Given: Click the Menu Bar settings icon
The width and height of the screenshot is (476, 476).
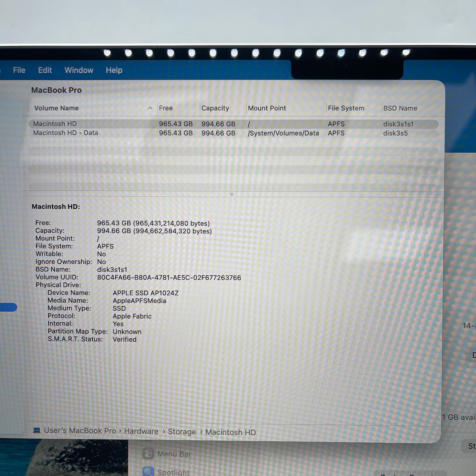Looking at the screenshot, I should [x=148, y=453].
